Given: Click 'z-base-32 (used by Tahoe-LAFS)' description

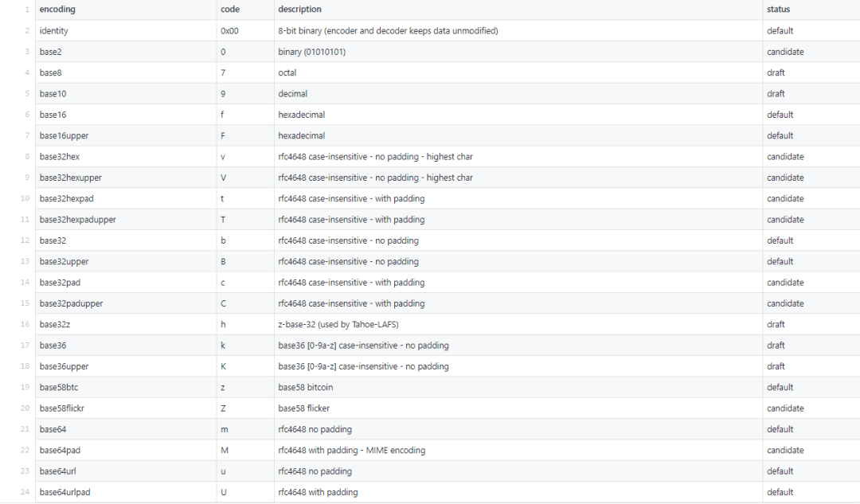Looking at the screenshot, I should click(338, 324).
